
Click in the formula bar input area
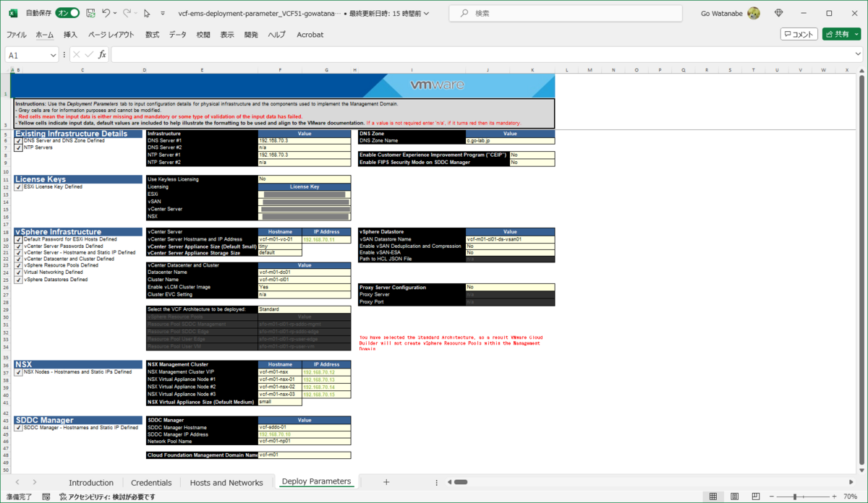pyautogui.click(x=481, y=55)
